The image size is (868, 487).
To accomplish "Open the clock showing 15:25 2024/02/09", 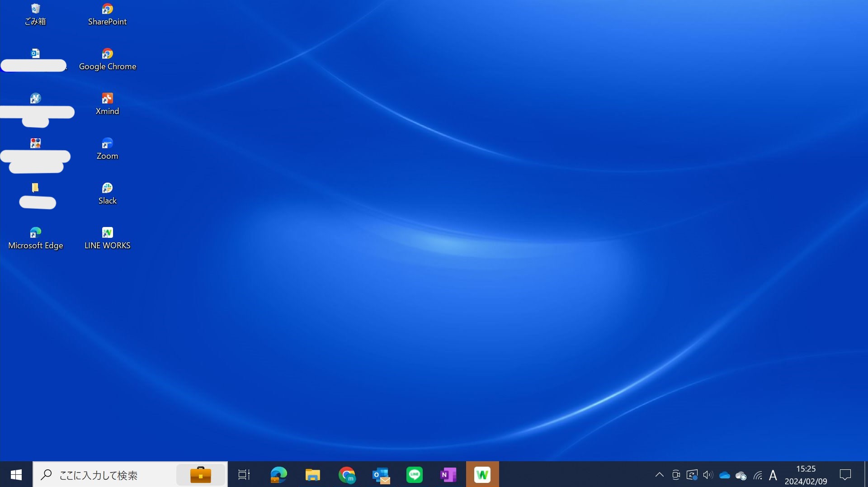I will (x=806, y=475).
